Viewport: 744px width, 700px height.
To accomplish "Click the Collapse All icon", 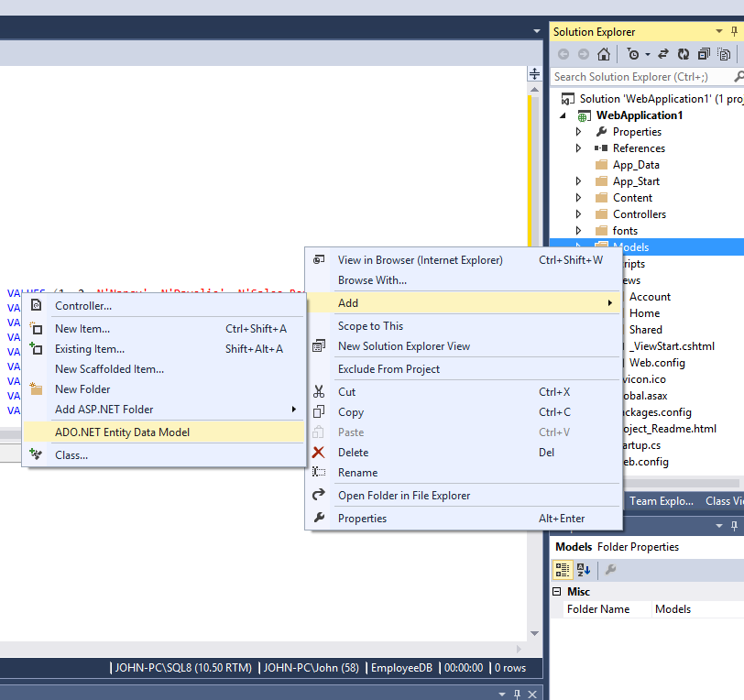I will point(704,54).
